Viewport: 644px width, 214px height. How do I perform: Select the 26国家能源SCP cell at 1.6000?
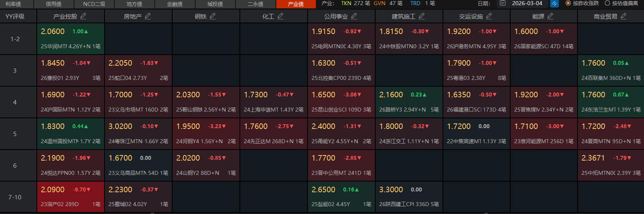pyautogui.click(x=544, y=39)
